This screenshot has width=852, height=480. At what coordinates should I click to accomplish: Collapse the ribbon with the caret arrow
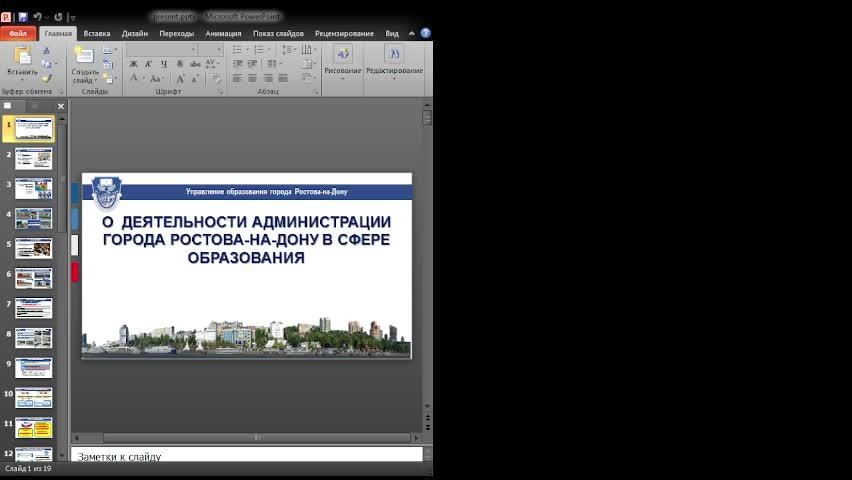click(x=414, y=33)
